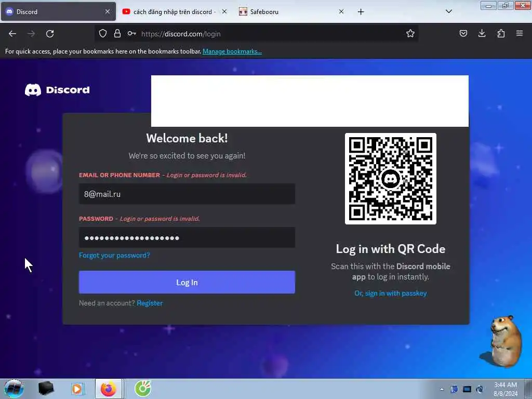532x399 pixels.
Task: Close the YouTube discord login tab
Action: (224, 11)
